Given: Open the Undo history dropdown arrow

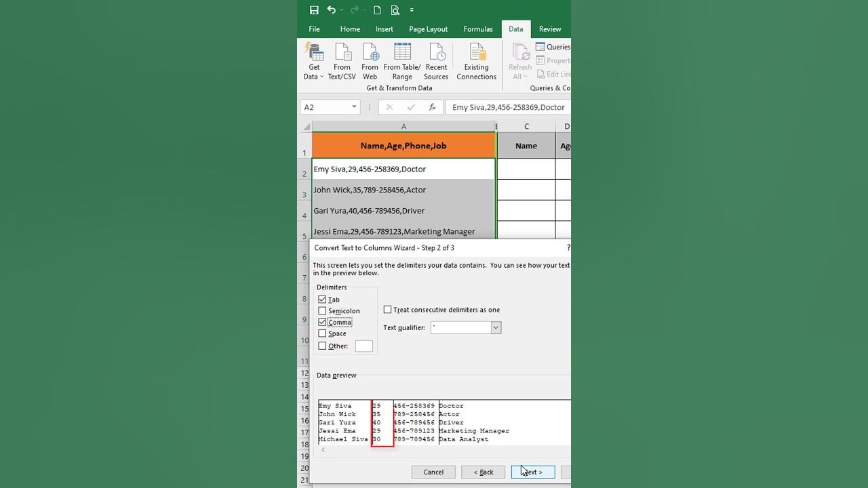Looking at the screenshot, I should [x=341, y=10].
